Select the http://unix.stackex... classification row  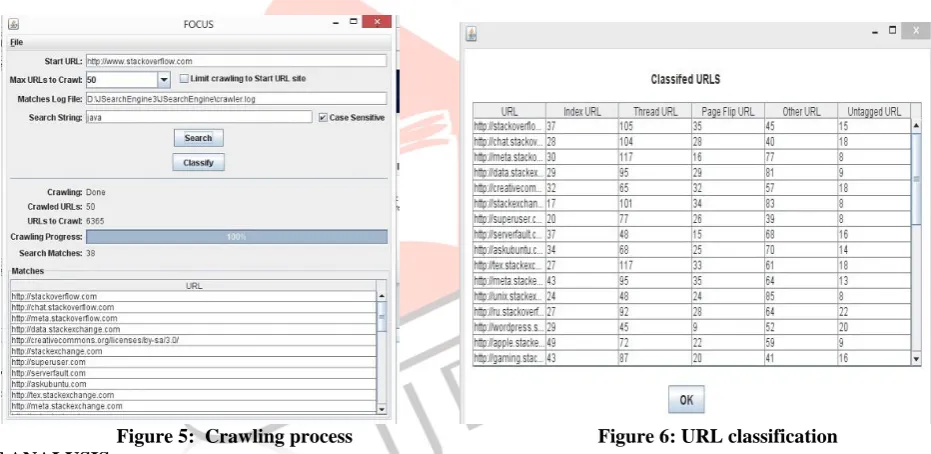point(692,296)
